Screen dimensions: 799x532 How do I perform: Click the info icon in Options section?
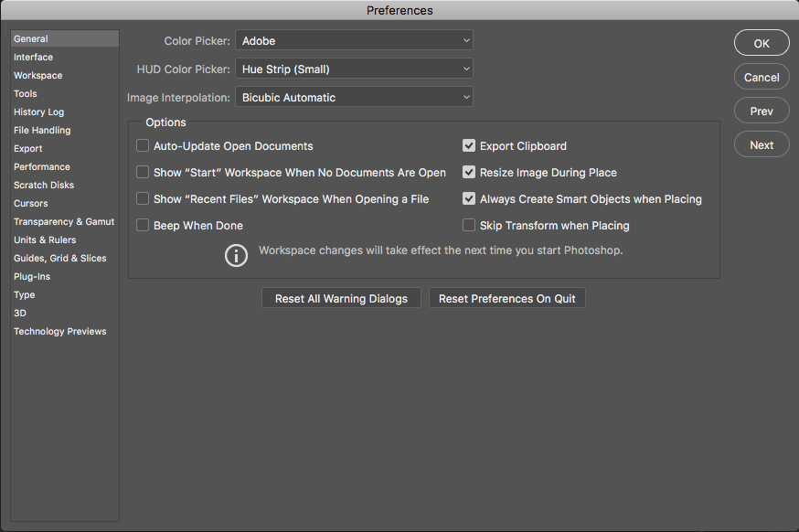point(236,256)
